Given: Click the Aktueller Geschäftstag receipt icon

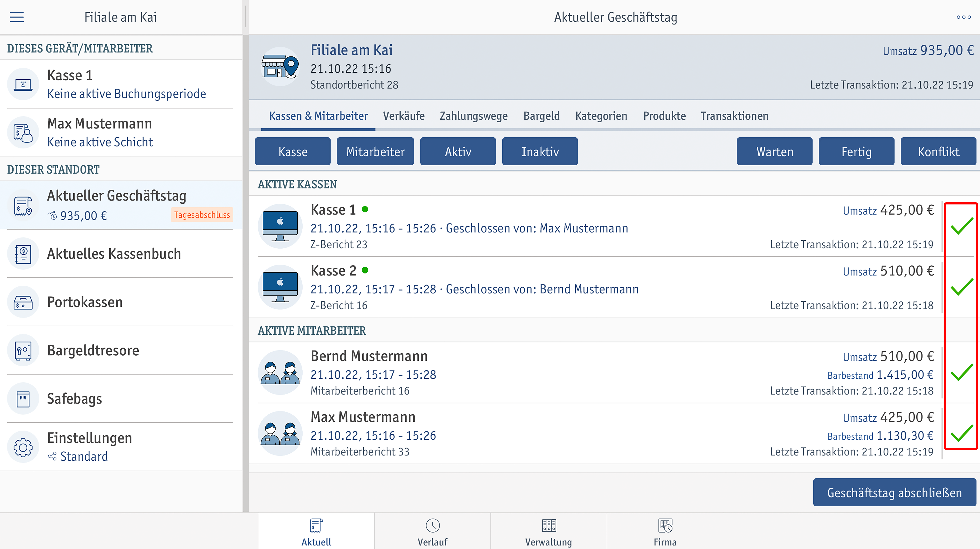Looking at the screenshot, I should (23, 205).
